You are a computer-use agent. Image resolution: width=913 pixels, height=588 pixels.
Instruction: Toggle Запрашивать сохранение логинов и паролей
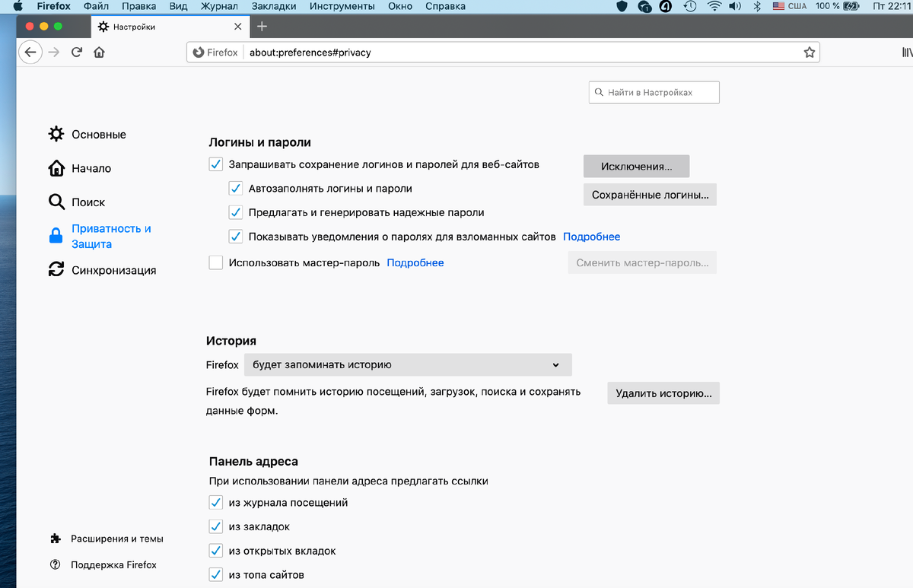[x=216, y=164]
